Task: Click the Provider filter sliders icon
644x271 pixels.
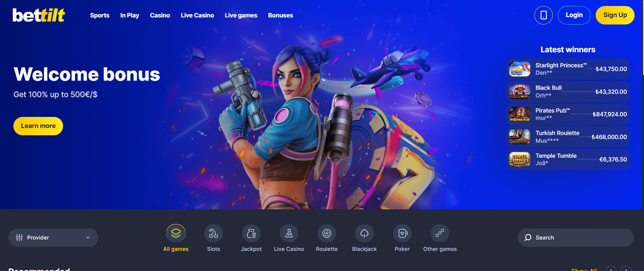Action: click(19, 238)
